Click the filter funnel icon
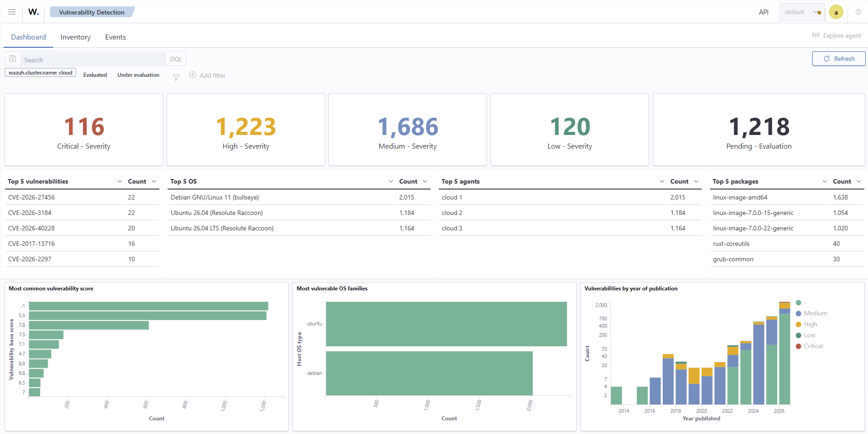Viewport: 868px width, 434px height. 176,78
